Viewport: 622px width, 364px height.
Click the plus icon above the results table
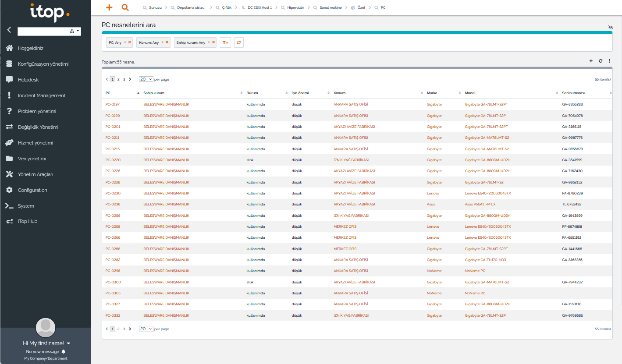coord(591,61)
